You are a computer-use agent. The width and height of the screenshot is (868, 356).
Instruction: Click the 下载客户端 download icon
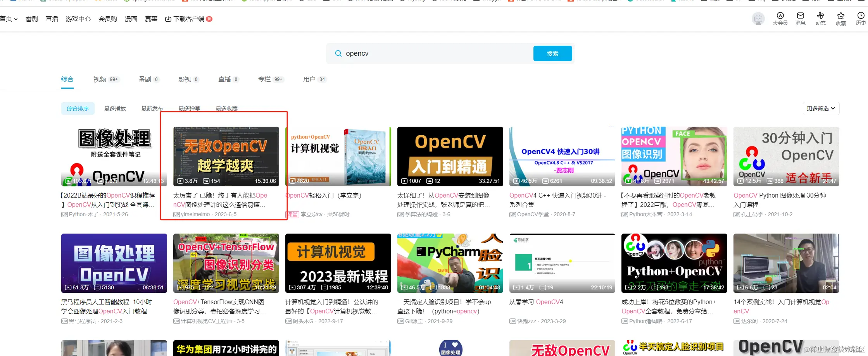tap(167, 18)
